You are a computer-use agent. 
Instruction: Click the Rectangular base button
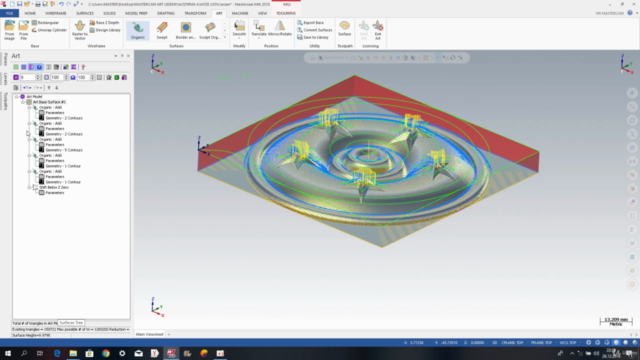point(45,23)
